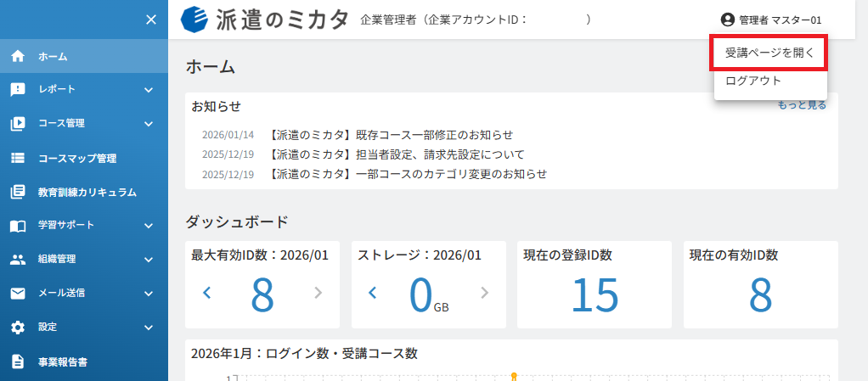Click the 設定 gear icon

point(18,328)
